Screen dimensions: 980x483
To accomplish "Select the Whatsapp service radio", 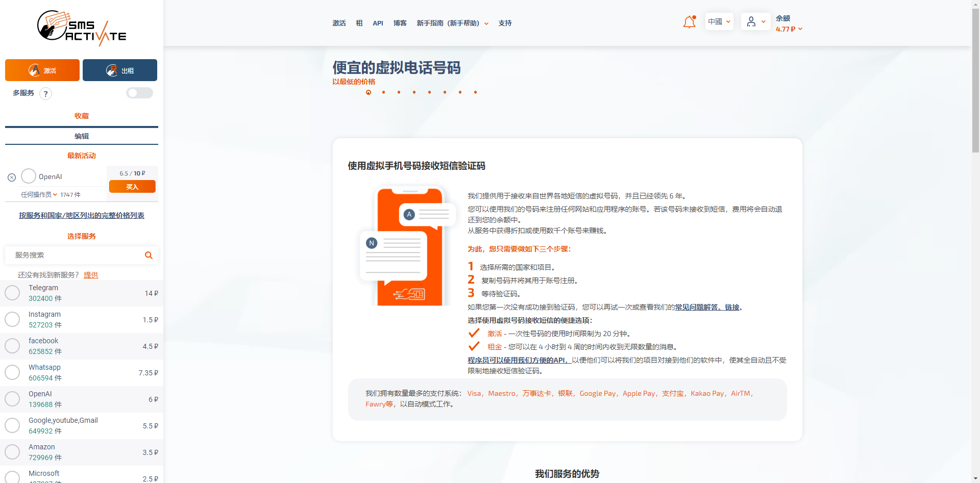I will [x=12, y=372].
